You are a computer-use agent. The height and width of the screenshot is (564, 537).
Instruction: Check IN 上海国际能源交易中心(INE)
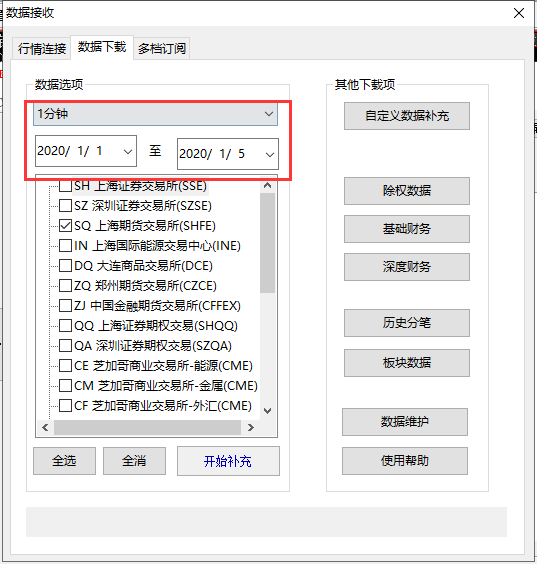pyautogui.click(x=65, y=246)
